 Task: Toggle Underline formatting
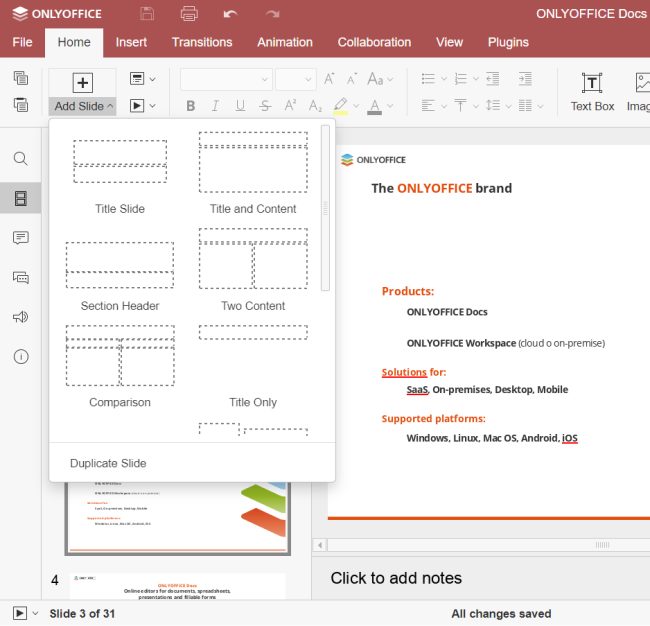click(x=240, y=106)
